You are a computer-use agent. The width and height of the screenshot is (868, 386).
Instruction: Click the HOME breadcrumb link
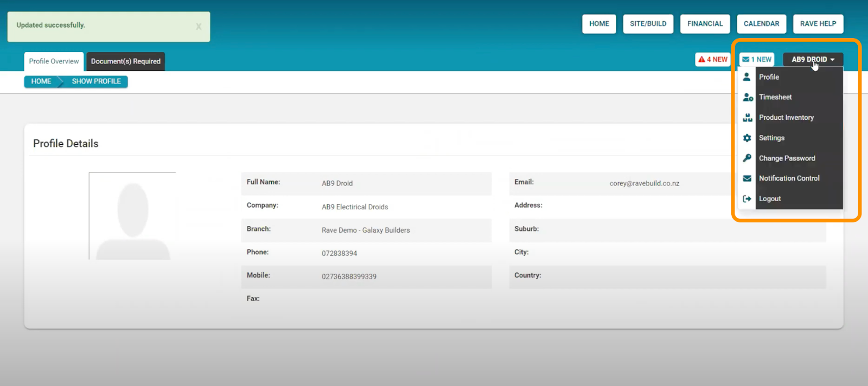coord(41,81)
